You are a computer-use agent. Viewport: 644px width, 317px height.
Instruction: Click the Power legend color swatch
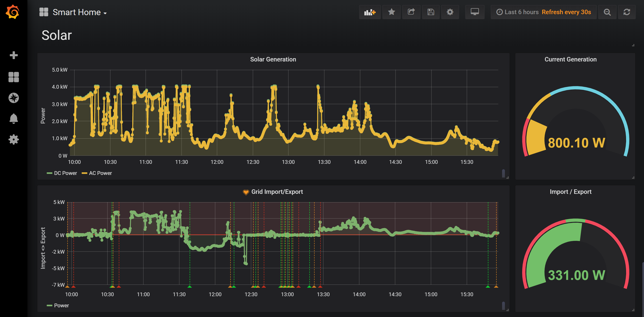[x=50, y=305]
